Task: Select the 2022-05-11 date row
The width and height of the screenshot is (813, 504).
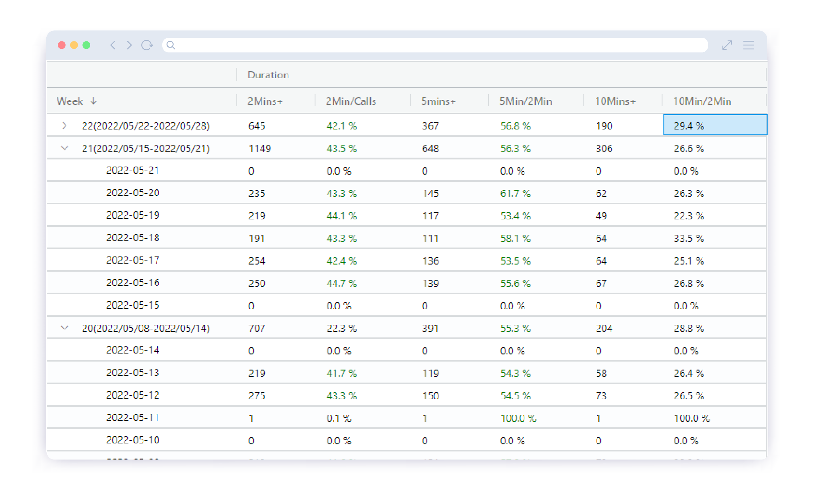Action: [x=133, y=417]
